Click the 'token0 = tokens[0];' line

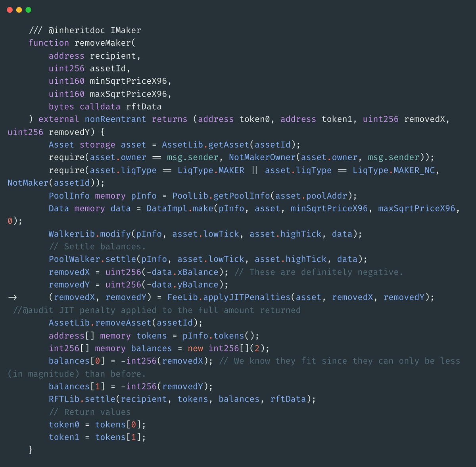97,425
